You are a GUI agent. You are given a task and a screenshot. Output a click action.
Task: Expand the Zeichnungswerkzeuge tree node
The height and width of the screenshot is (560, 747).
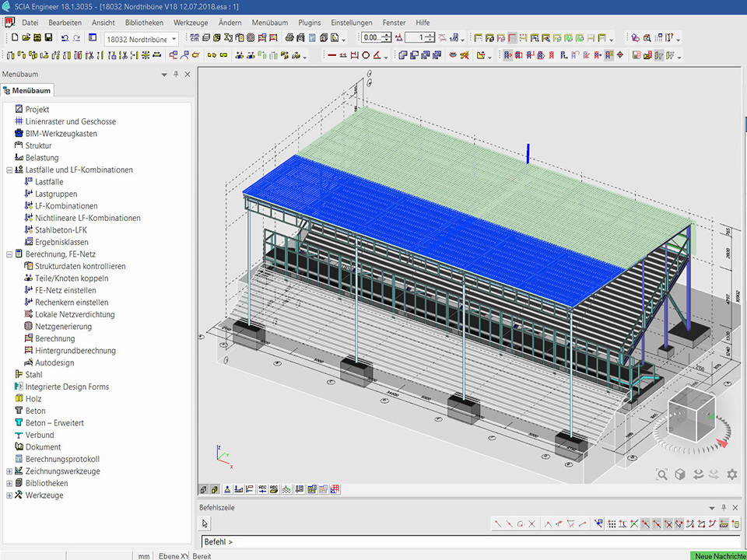point(9,471)
